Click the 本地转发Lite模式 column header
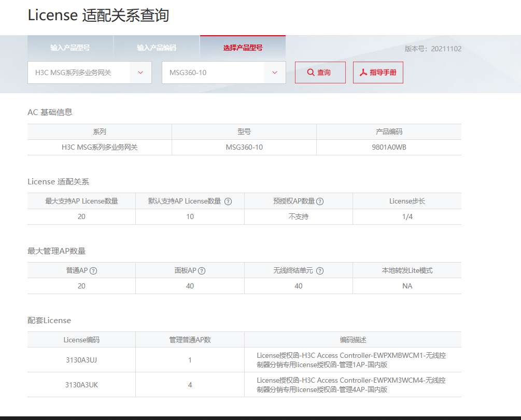This screenshot has height=420, width=521. (x=407, y=271)
